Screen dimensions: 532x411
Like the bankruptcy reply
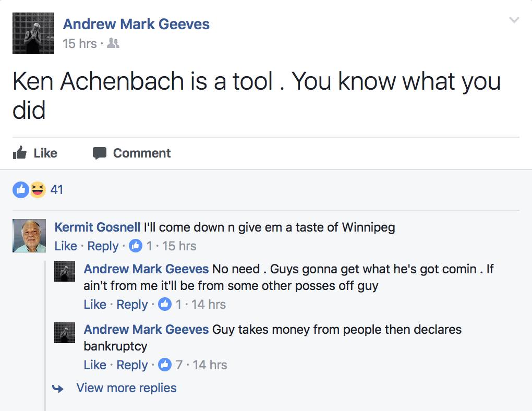click(x=95, y=365)
